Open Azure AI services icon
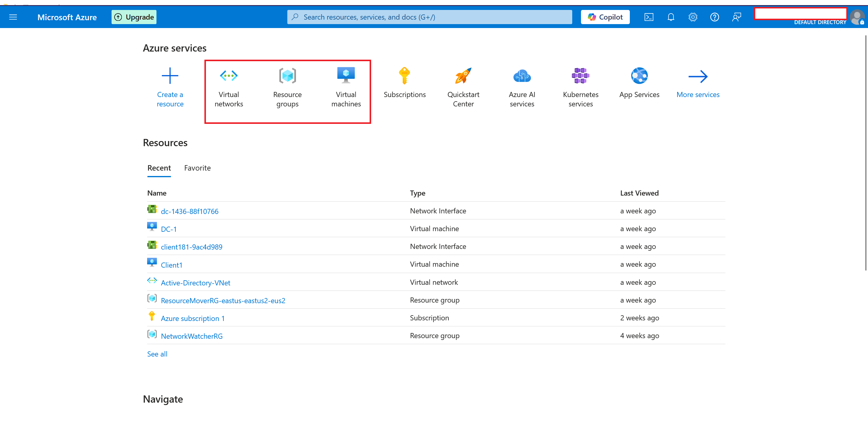The image size is (868, 421). tap(522, 76)
